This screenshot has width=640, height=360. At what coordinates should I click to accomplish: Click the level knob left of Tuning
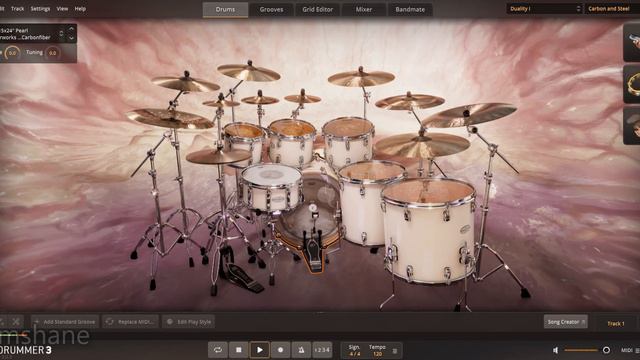coord(12,53)
